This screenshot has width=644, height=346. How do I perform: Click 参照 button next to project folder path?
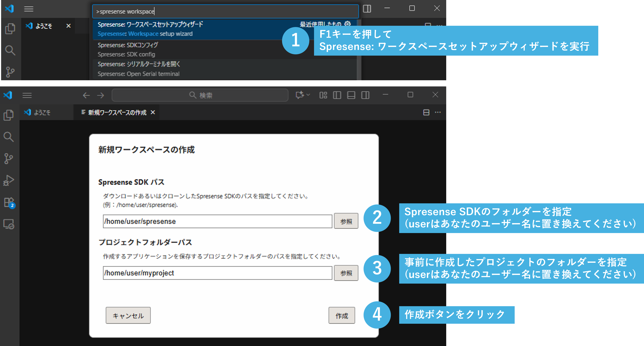(x=346, y=273)
